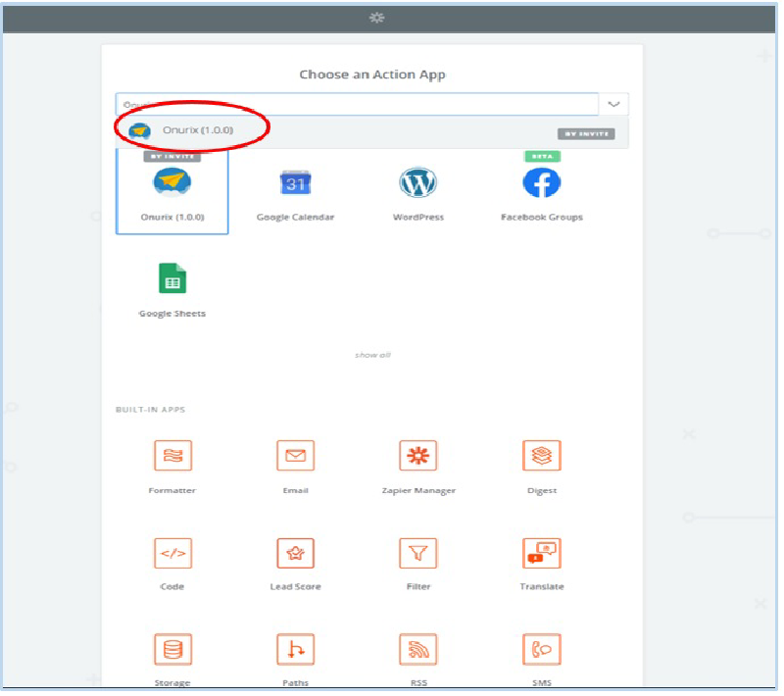Open the Translate built-in app
The image size is (784, 696).
[x=542, y=564]
